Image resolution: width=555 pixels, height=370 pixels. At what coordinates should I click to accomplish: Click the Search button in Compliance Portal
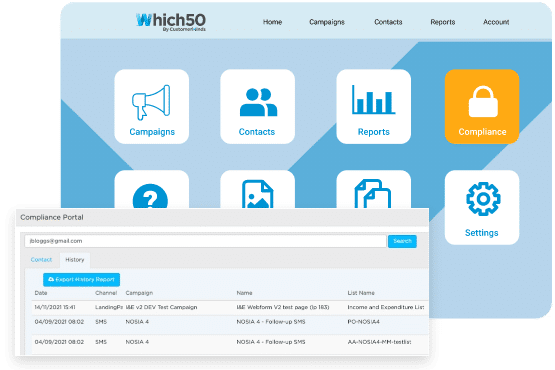click(x=402, y=241)
